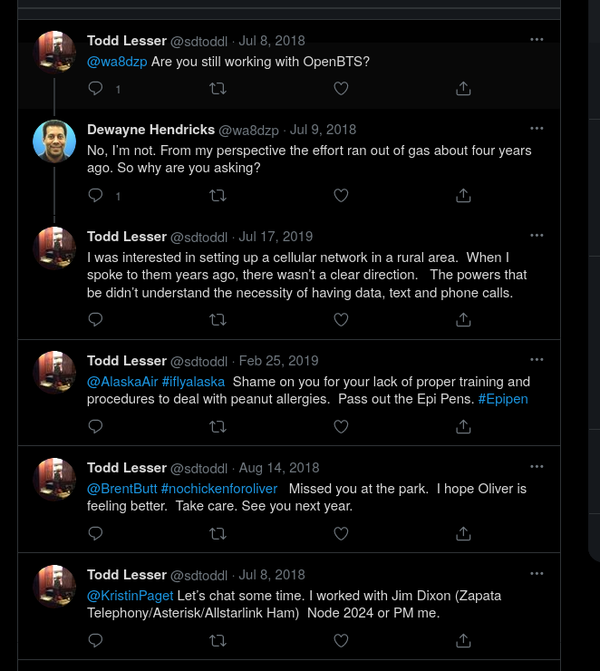The height and width of the screenshot is (671, 600).
Task: Like the rural cellular network tweet
Action: 340,320
